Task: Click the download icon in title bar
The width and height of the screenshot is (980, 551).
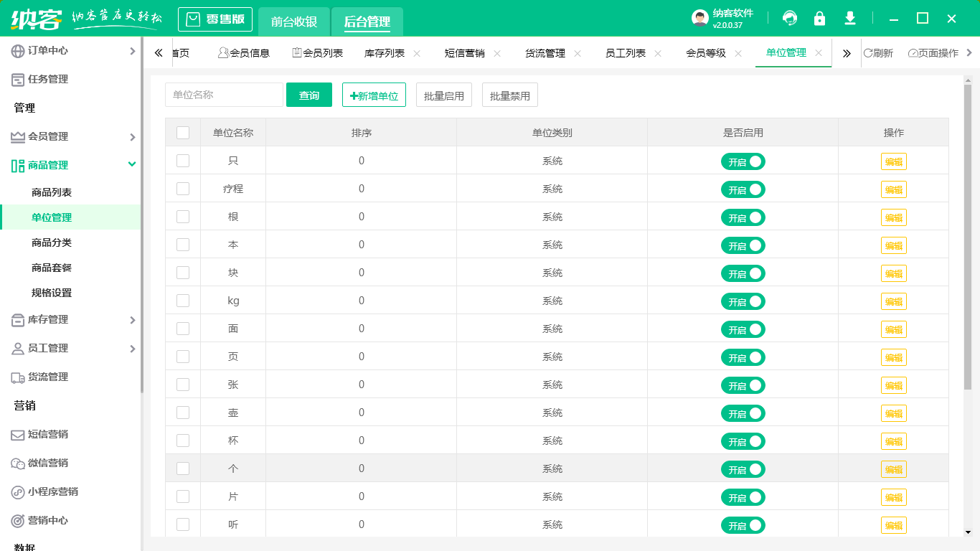Action: tap(850, 18)
